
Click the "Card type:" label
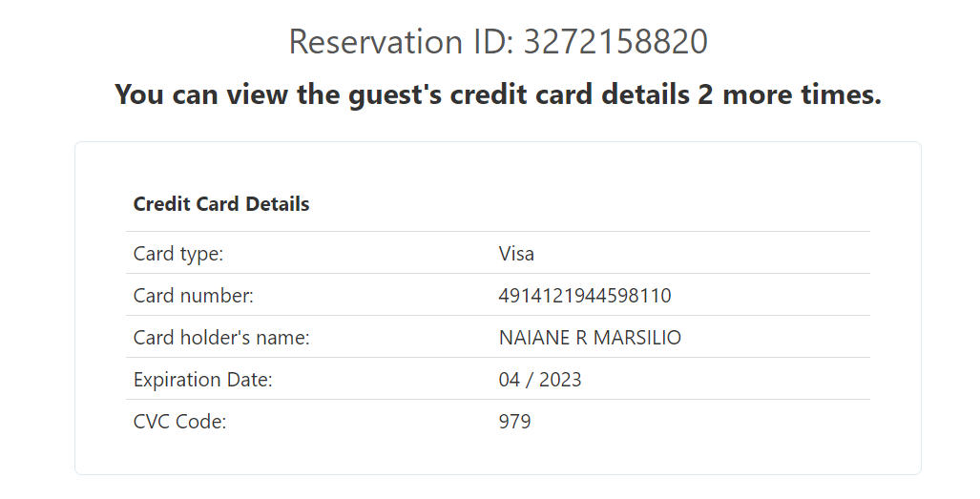[x=178, y=254]
